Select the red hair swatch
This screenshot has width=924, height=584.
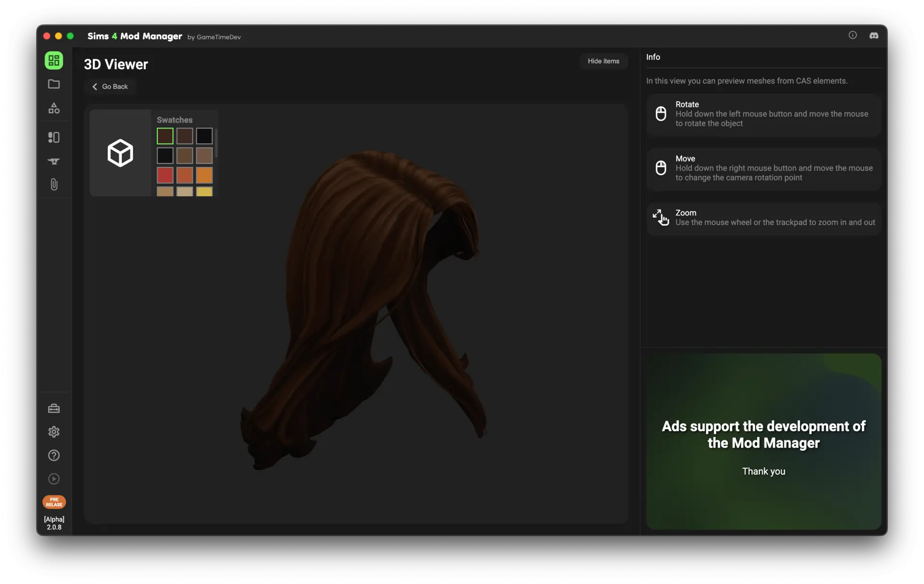pyautogui.click(x=165, y=175)
